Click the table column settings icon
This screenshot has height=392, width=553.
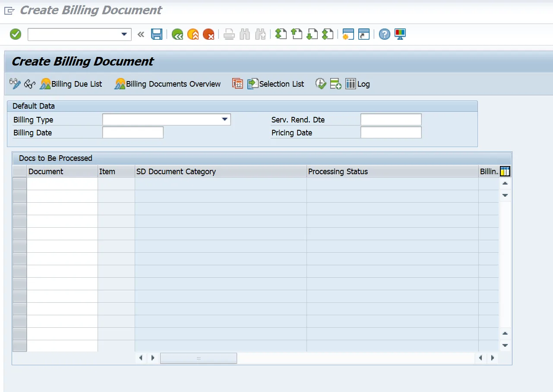pyautogui.click(x=505, y=172)
